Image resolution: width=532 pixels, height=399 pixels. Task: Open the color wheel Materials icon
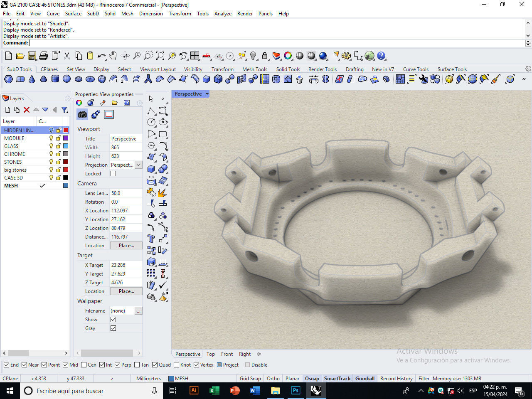point(288,56)
